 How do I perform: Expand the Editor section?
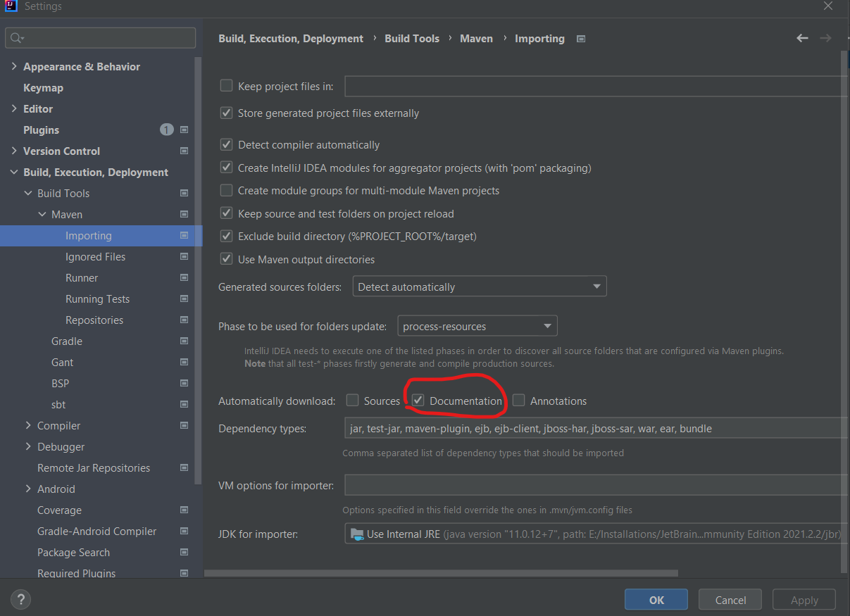click(x=14, y=108)
